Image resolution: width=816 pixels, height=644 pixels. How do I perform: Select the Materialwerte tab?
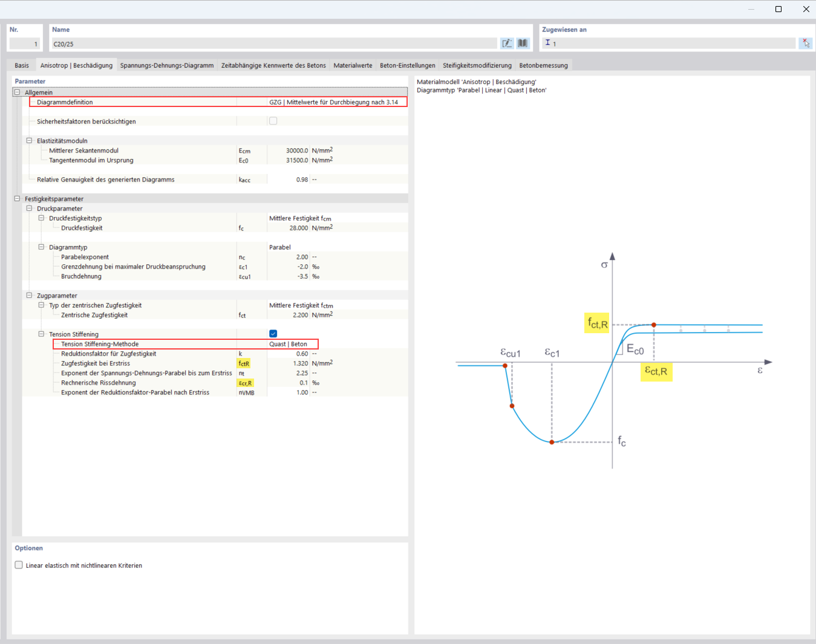click(353, 65)
